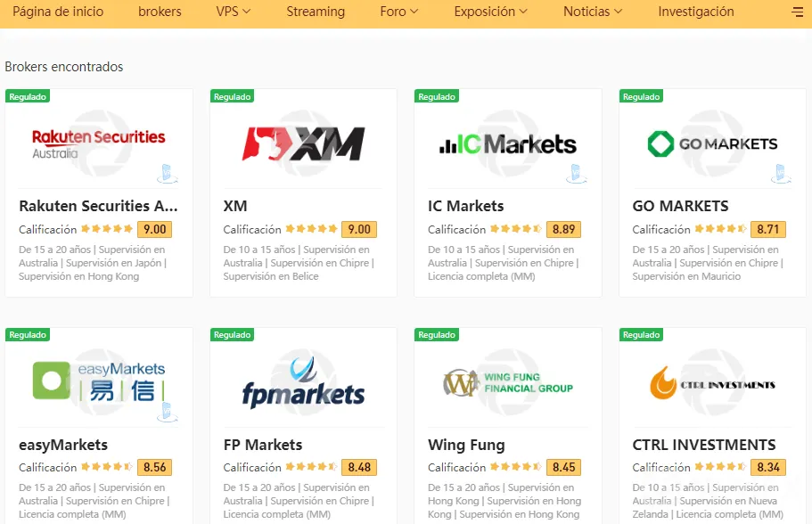Click the Regulado badge on CTRL INVESTMENTS card

click(x=641, y=334)
